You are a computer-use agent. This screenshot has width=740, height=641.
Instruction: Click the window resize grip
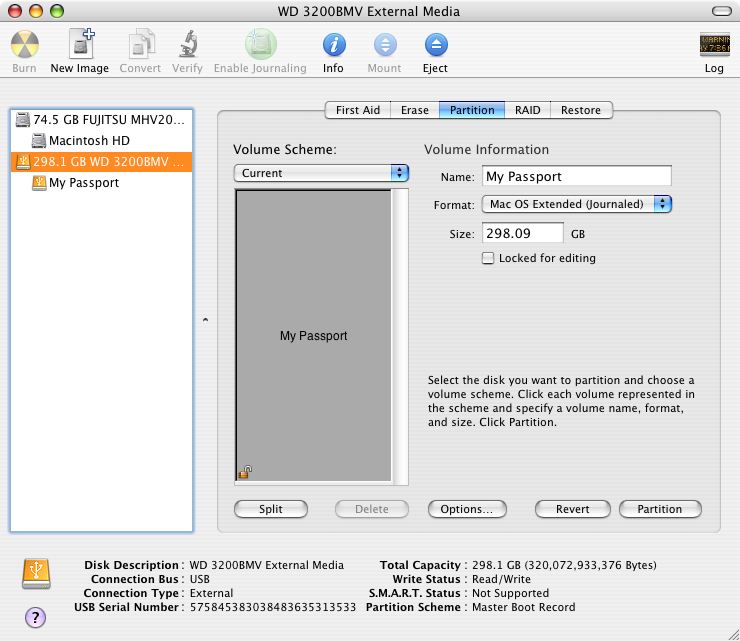[x=733, y=634]
